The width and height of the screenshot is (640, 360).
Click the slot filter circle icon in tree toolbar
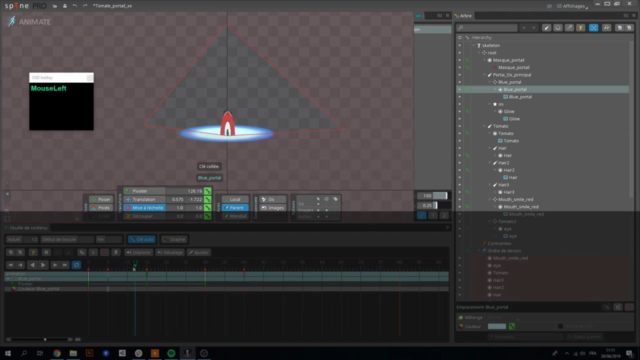[558, 28]
